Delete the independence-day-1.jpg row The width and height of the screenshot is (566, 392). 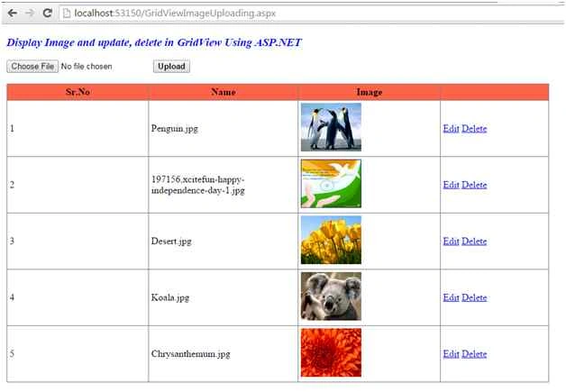point(474,185)
